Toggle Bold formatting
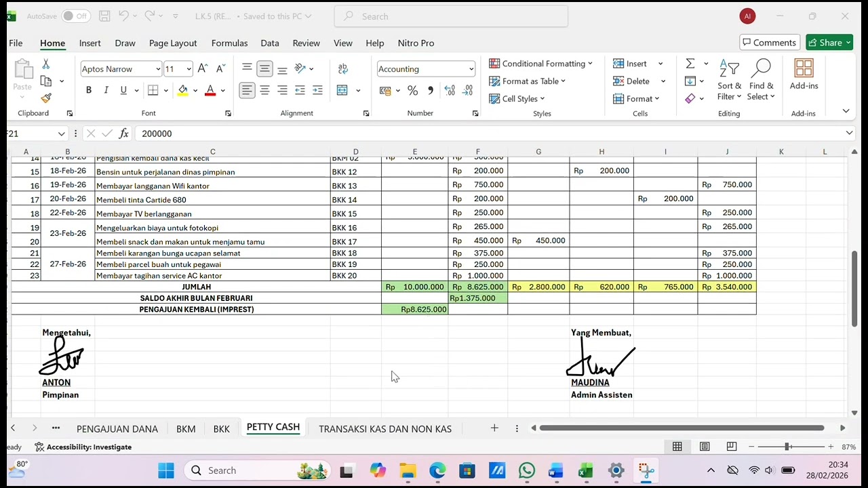This screenshot has width=868, height=488. pyautogui.click(x=89, y=90)
